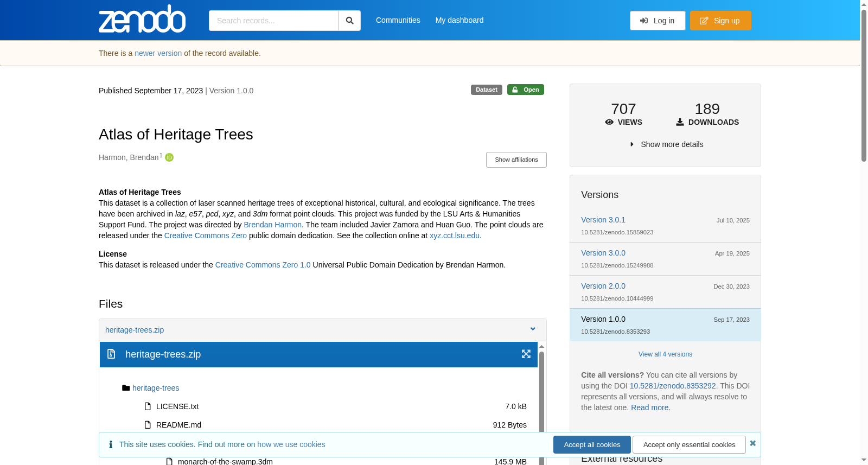The height and width of the screenshot is (465, 868).
Task: Accept only essential cookies
Action: (689, 444)
